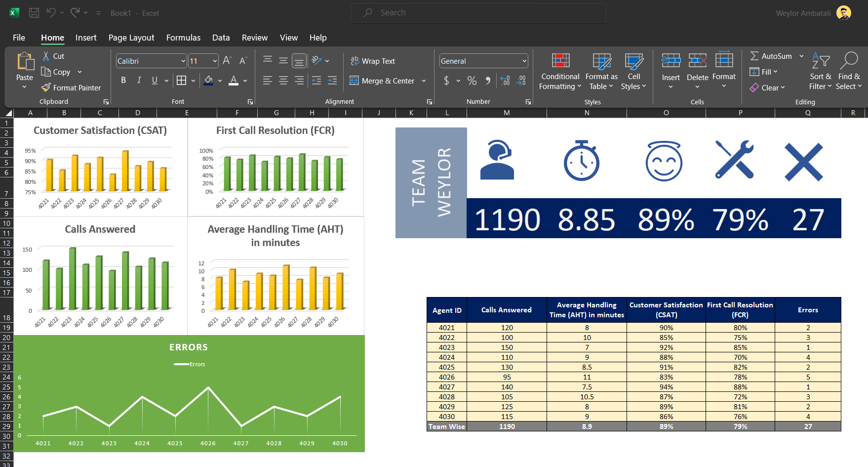Viewport: 868px width, 467px height.
Task: Open the File menu
Action: [19, 38]
